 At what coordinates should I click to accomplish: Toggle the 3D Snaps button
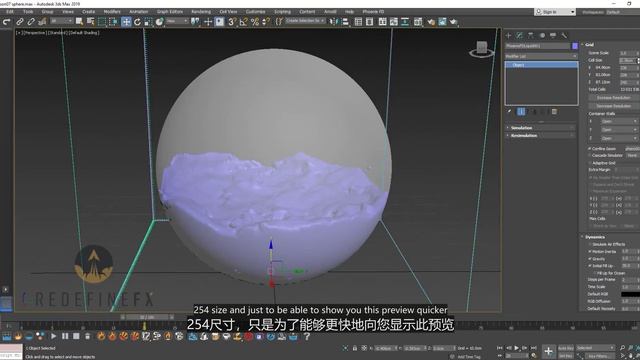coord(232,22)
